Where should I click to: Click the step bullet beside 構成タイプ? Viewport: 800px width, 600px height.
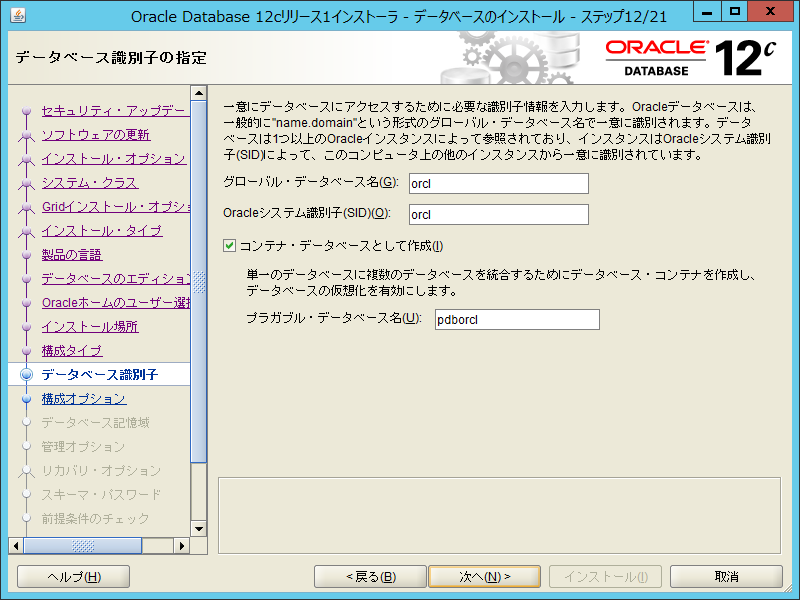point(26,351)
